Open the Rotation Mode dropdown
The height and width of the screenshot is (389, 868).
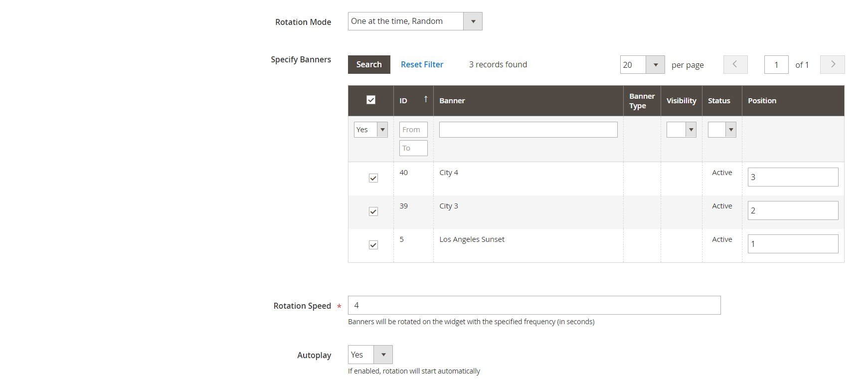coord(415,21)
